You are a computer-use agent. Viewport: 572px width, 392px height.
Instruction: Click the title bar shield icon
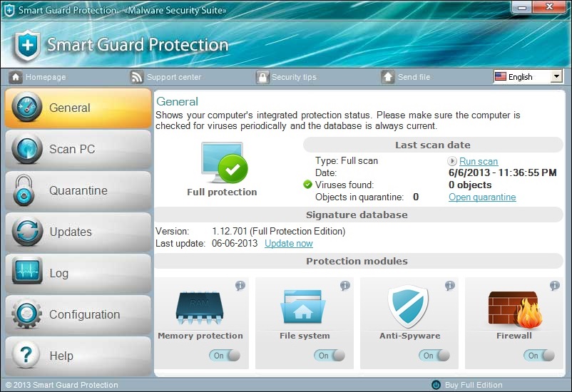(9, 10)
